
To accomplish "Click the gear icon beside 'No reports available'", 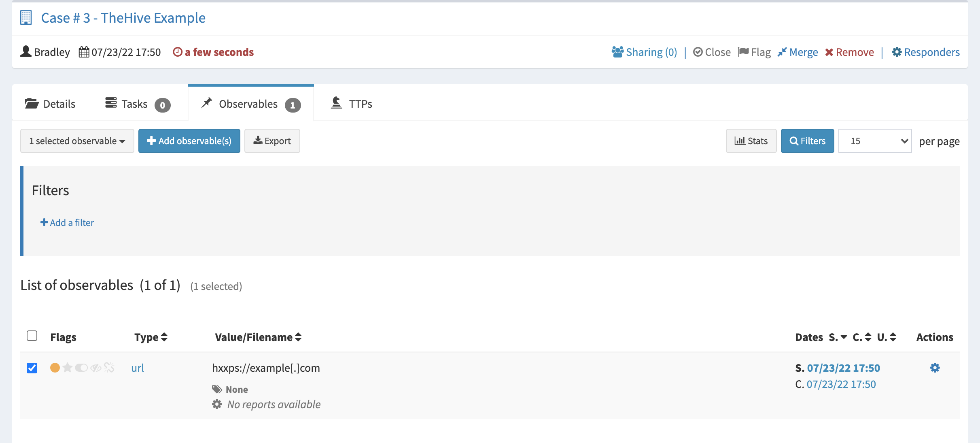I will 217,404.
